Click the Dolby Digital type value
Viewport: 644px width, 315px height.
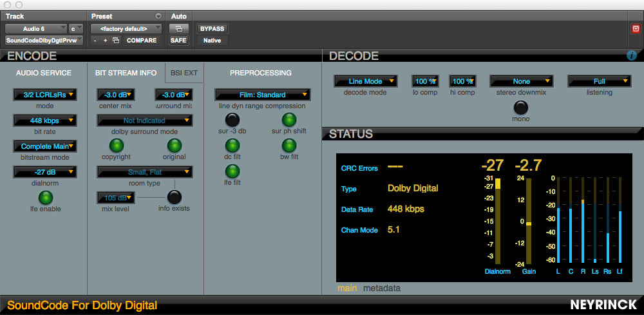pyautogui.click(x=413, y=189)
